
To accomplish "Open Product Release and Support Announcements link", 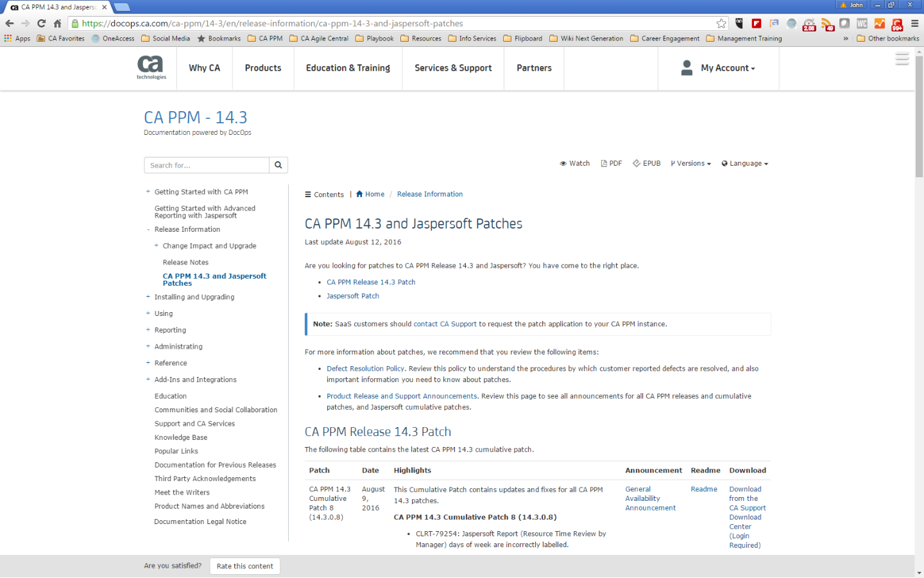I will tap(402, 396).
